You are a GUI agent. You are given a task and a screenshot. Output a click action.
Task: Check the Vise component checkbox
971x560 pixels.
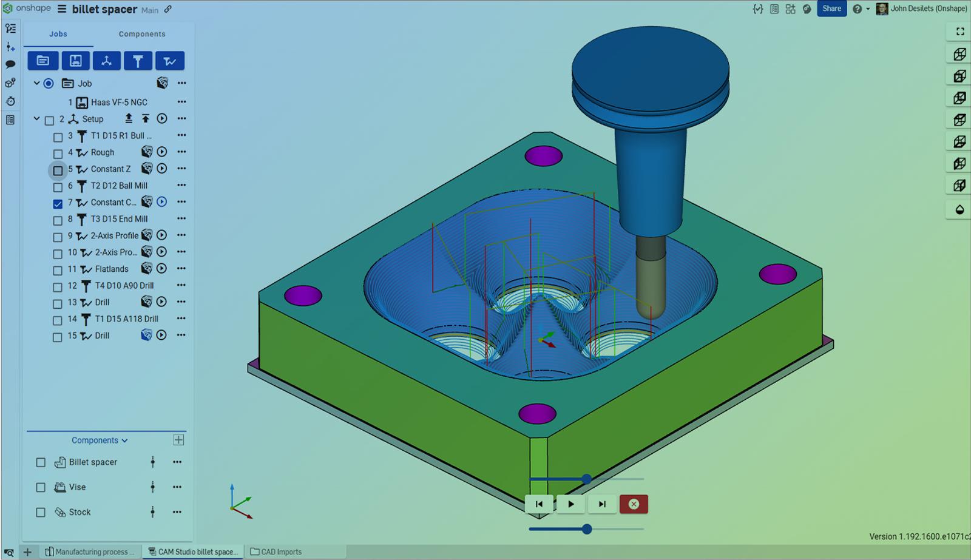[41, 487]
